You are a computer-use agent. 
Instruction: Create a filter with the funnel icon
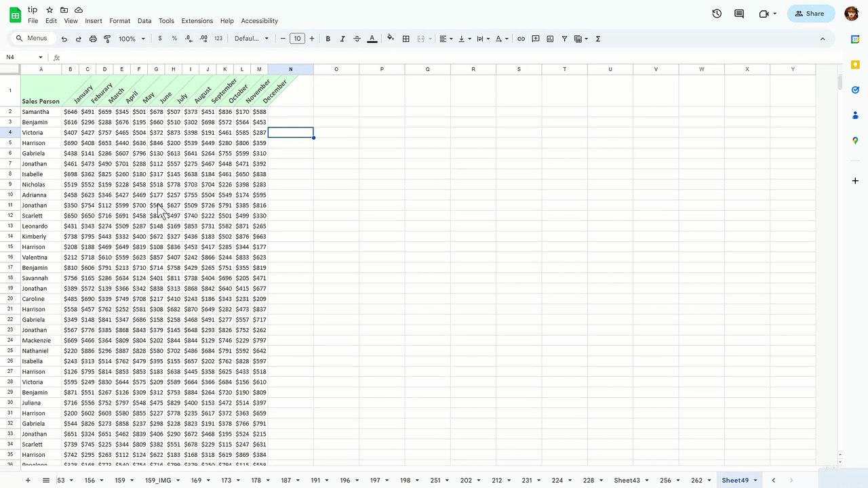(564, 39)
